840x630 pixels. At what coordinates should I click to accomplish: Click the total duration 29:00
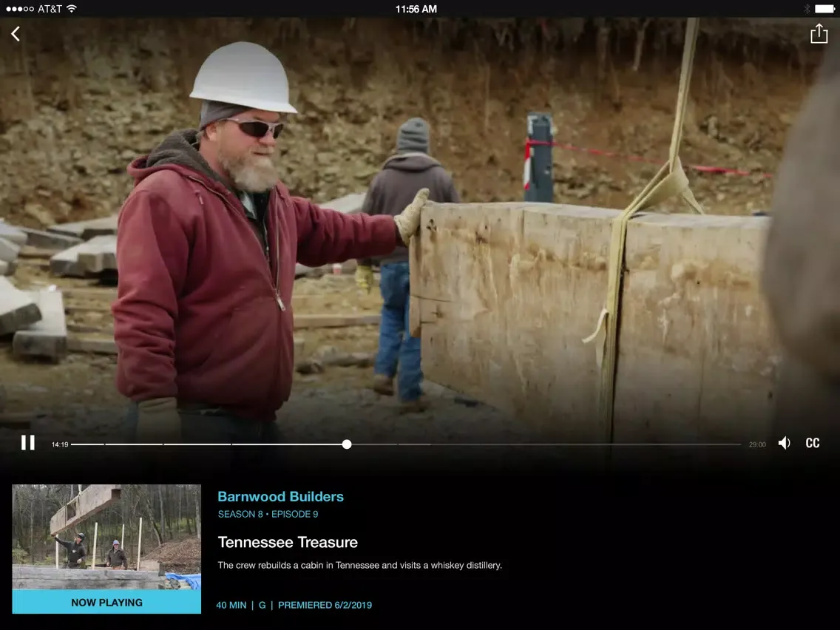click(x=757, y=444)
